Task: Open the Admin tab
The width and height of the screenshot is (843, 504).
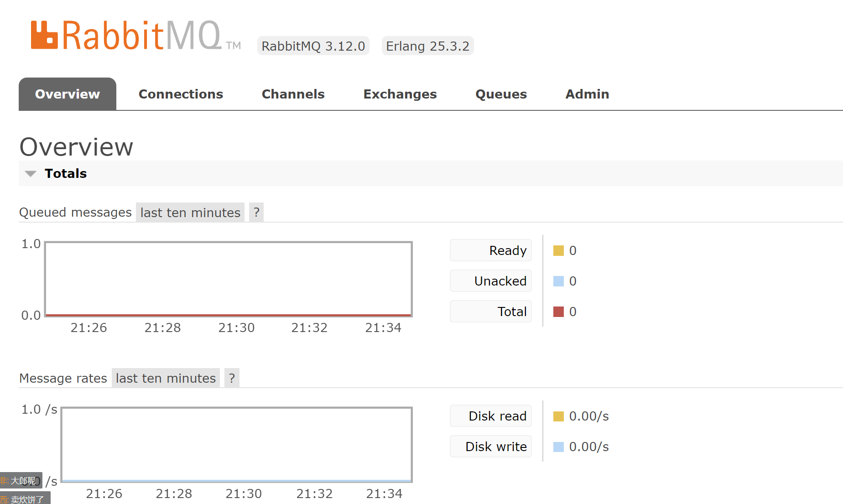Action: [x=587, y=94]
